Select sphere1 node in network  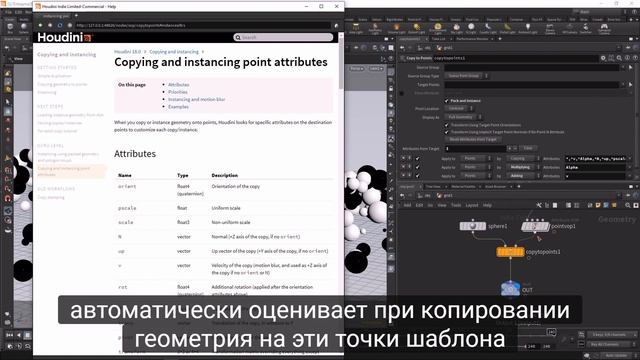point(473,226)
